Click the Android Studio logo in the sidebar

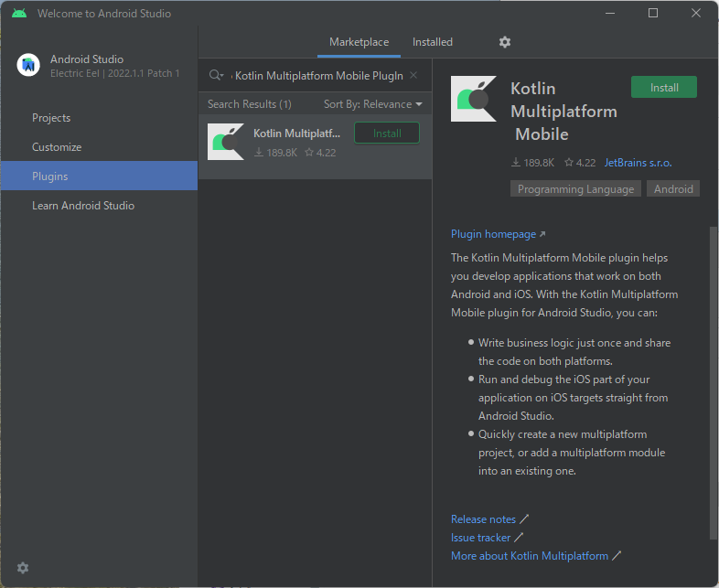click(28, 65)
